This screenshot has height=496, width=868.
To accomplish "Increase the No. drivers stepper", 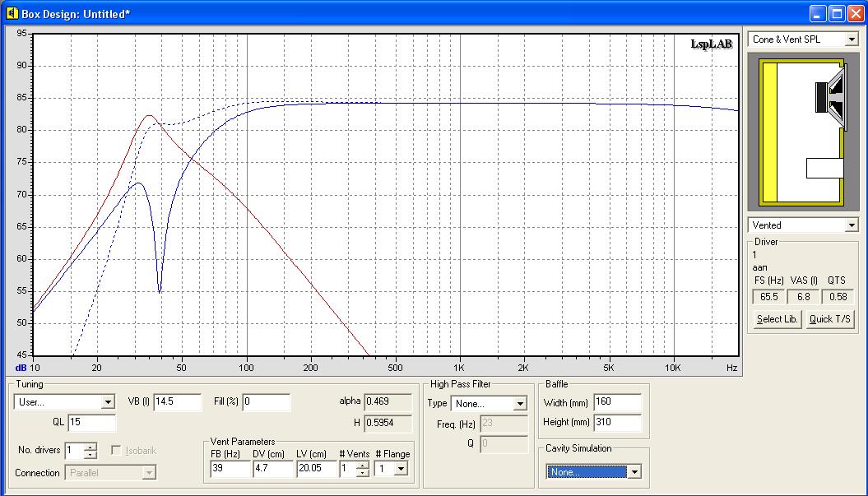I will [x=91, y=447].
